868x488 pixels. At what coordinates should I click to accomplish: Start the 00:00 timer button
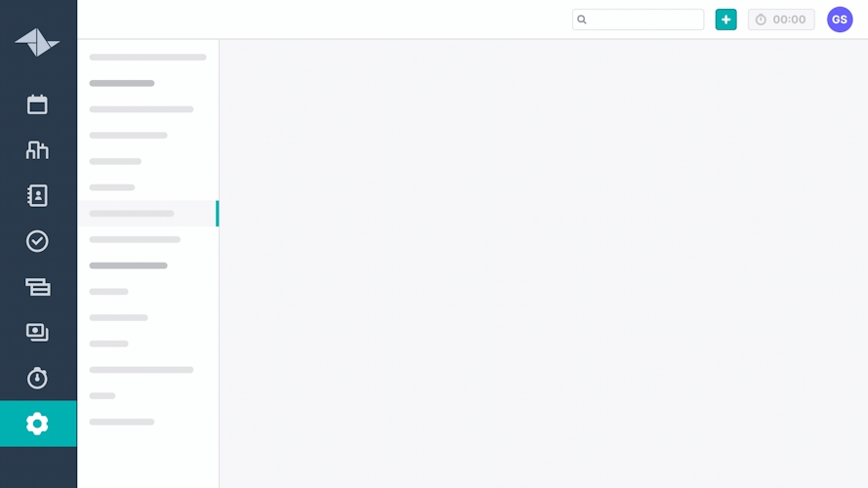[x=781, y=20]
